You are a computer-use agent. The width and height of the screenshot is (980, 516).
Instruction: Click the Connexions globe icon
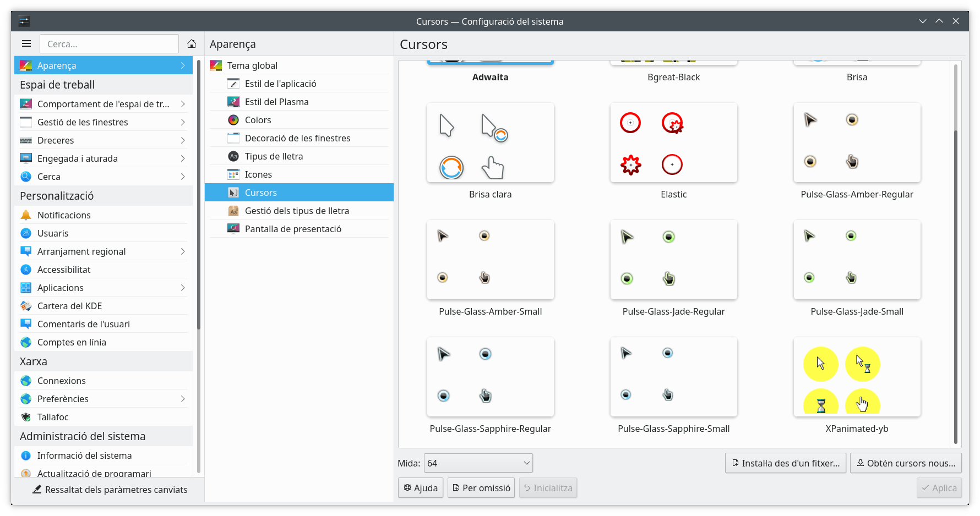tap(26, 381)
